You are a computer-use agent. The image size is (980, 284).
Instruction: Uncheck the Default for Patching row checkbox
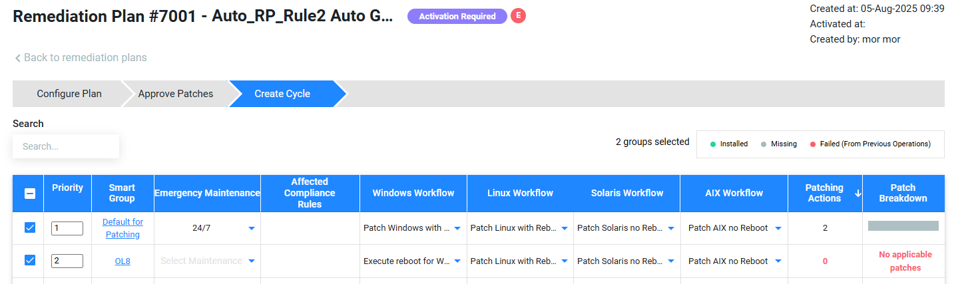click(30, 227)
